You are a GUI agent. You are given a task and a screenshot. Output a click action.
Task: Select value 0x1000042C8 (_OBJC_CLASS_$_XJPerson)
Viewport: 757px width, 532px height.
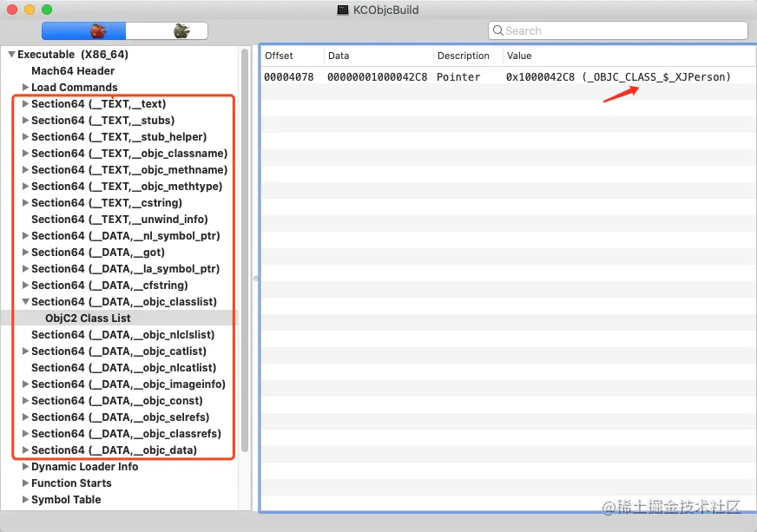point(618,76)
